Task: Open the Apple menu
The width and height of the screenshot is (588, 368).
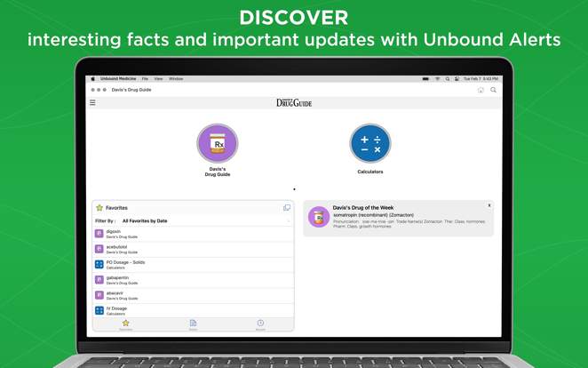Action: click(93, 79)
